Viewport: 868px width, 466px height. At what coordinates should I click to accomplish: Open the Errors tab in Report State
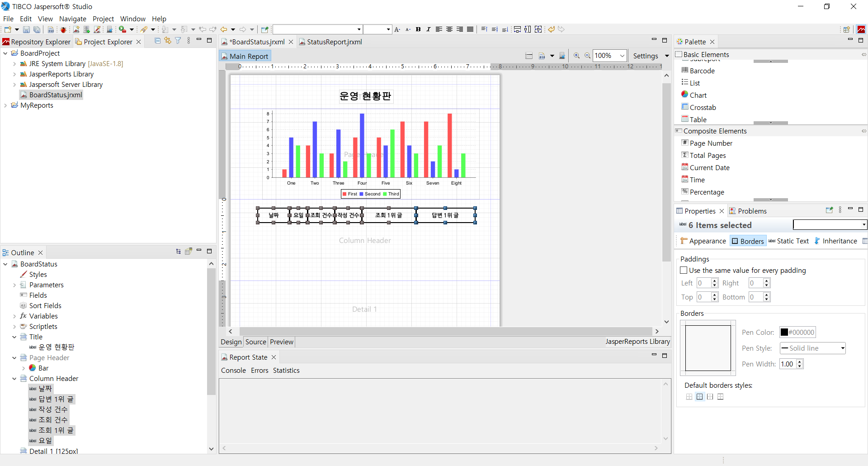(x=259, y=370)
